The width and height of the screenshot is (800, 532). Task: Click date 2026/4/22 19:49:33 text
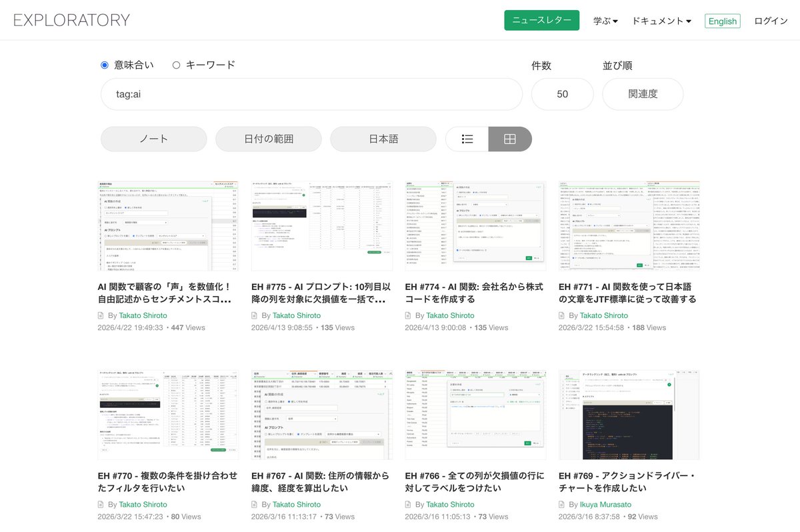coord(130,327)
